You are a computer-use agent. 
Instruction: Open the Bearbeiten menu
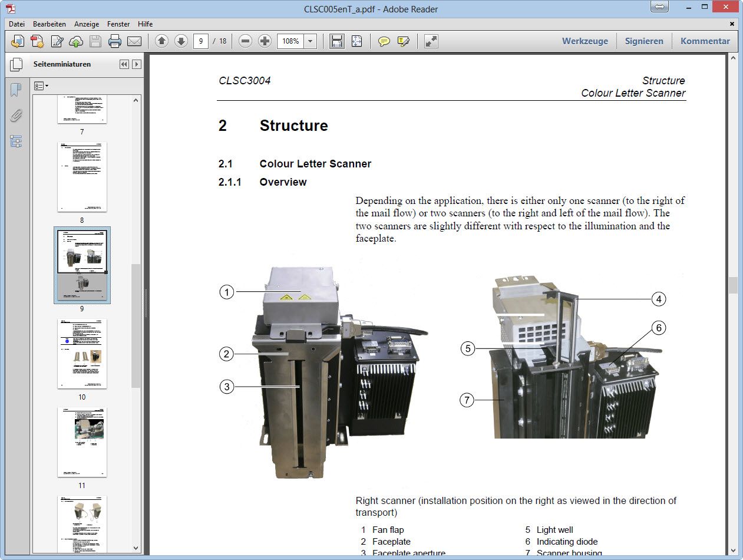coord(49,24)
